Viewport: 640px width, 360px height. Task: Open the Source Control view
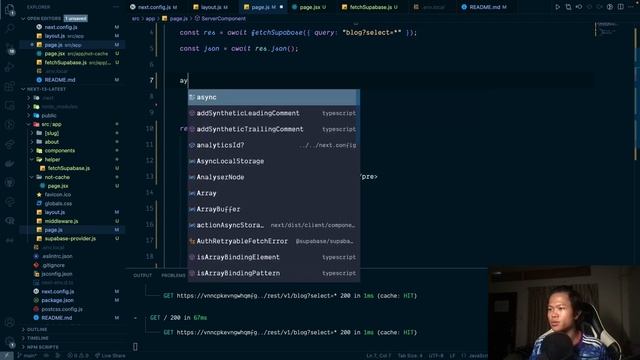tap(9, 48)
